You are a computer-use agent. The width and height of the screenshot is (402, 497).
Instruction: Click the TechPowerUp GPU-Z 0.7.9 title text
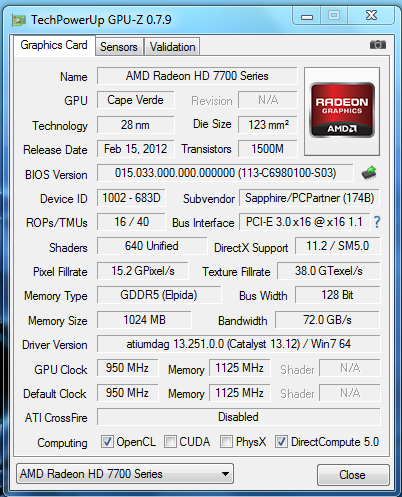101,20
